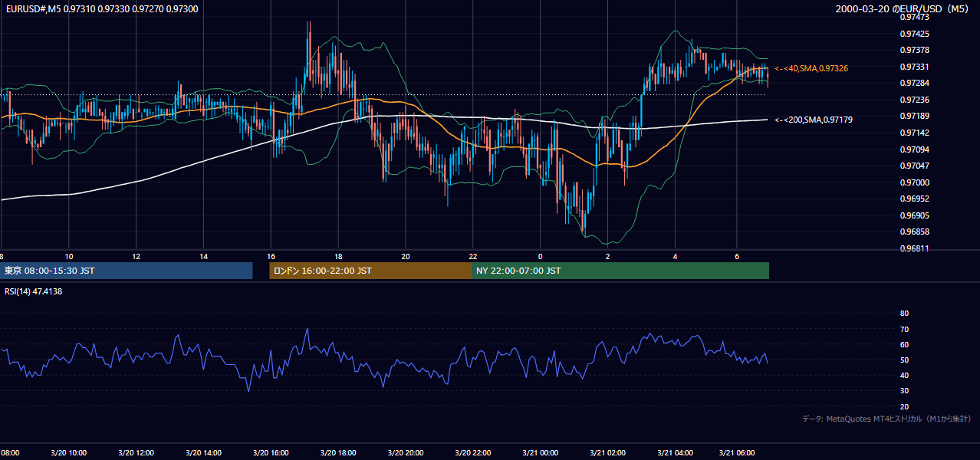
Task: Click the 0.97284 price axis label
Action: coord(915,83)
